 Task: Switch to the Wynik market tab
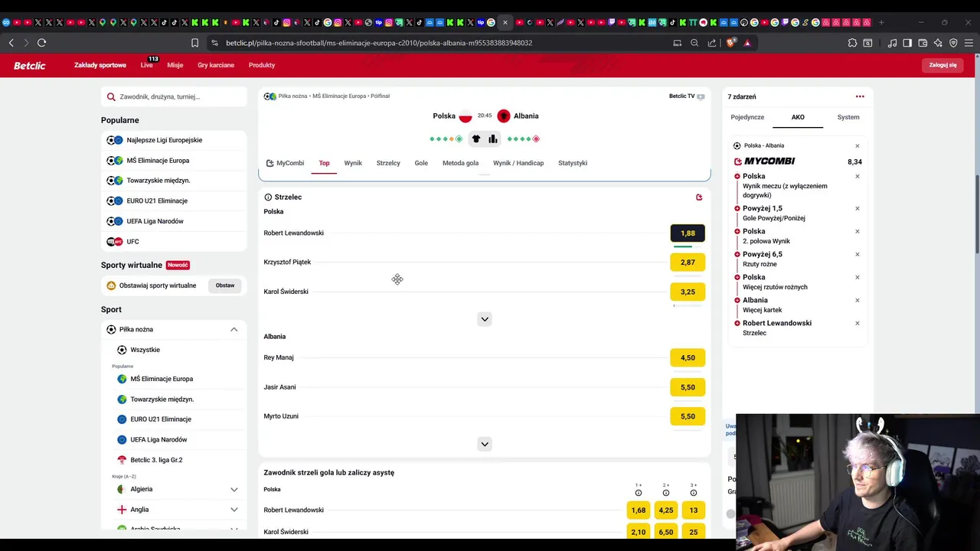point(353,163)
